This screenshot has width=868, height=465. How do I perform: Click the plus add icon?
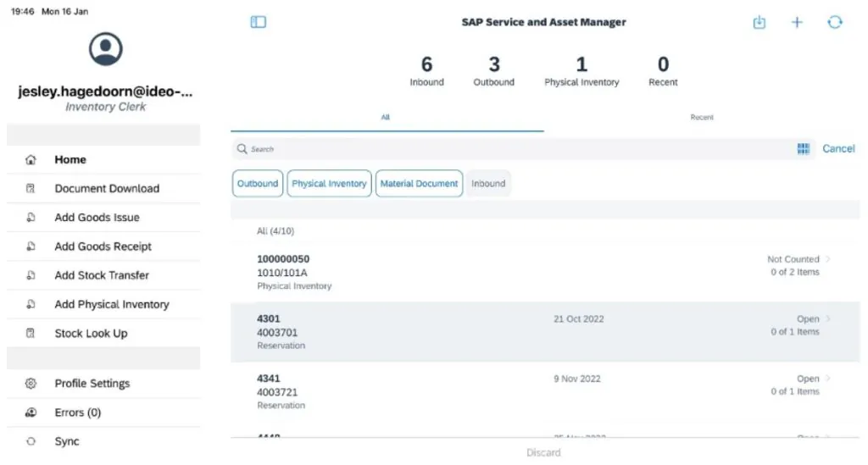click(x=797, y=22)
